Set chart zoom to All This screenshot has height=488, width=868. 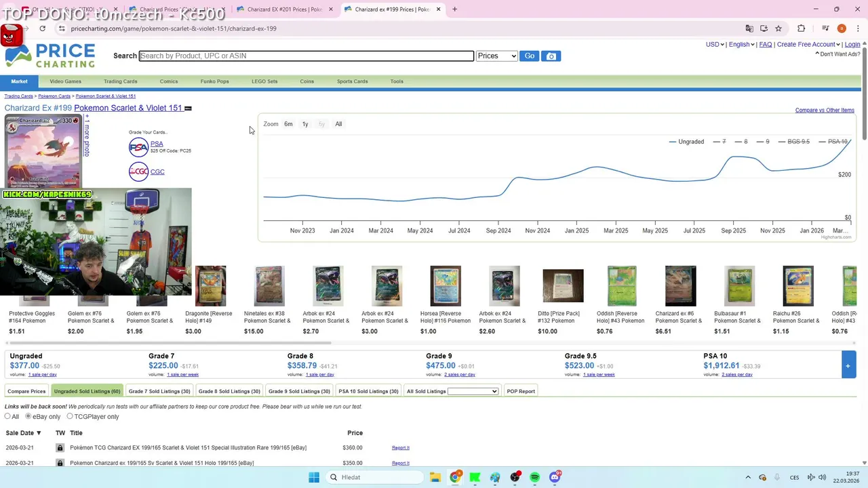pos(338,124)
